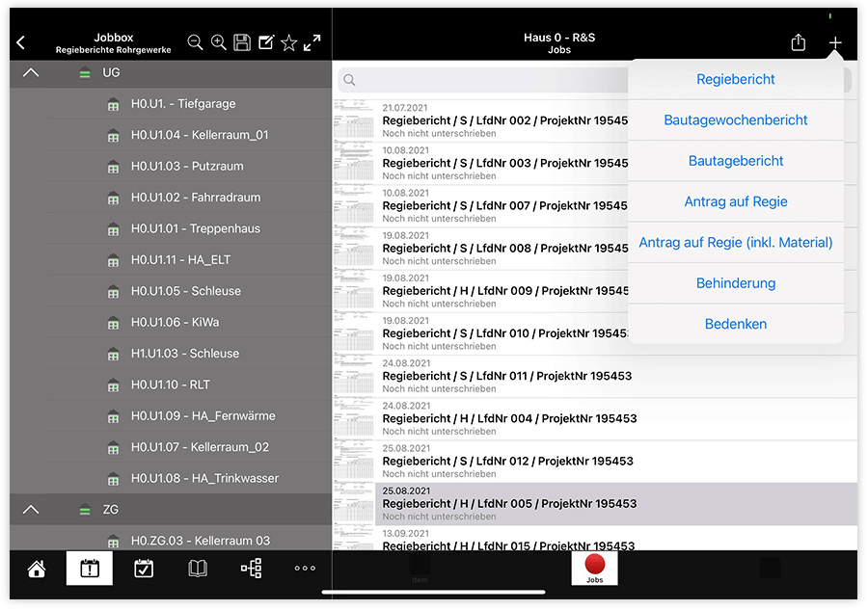Select the Behinderung menu option
This screenshot has height=610, width=868.
pyautogui.click(x=736, y=283)
